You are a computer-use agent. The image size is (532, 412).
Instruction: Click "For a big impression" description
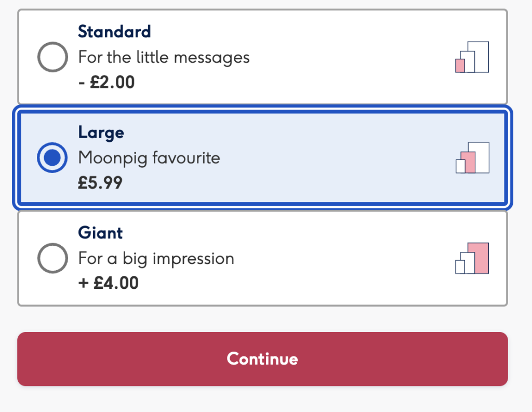click(x=156, y=258)
